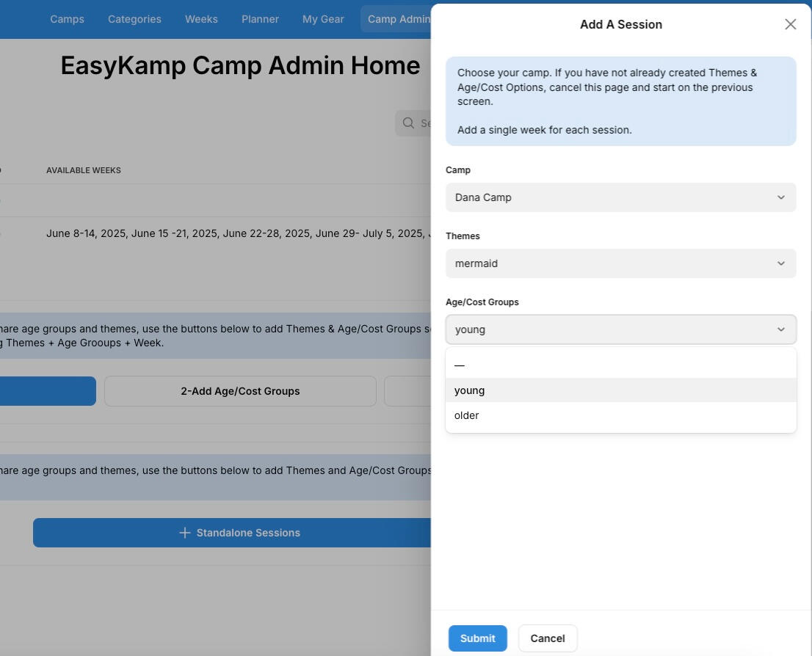The height and width of the screenshot is (656, 812).
Task: Sort by Available Weeks column header
Action: point(84,170)
